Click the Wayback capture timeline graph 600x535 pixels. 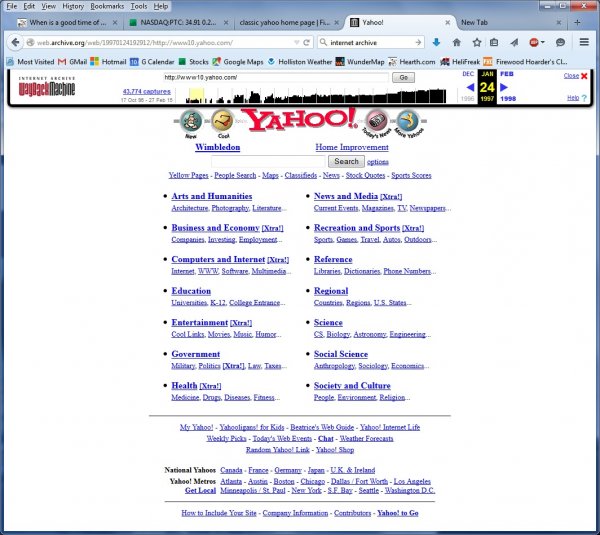(x=316, y=96)
